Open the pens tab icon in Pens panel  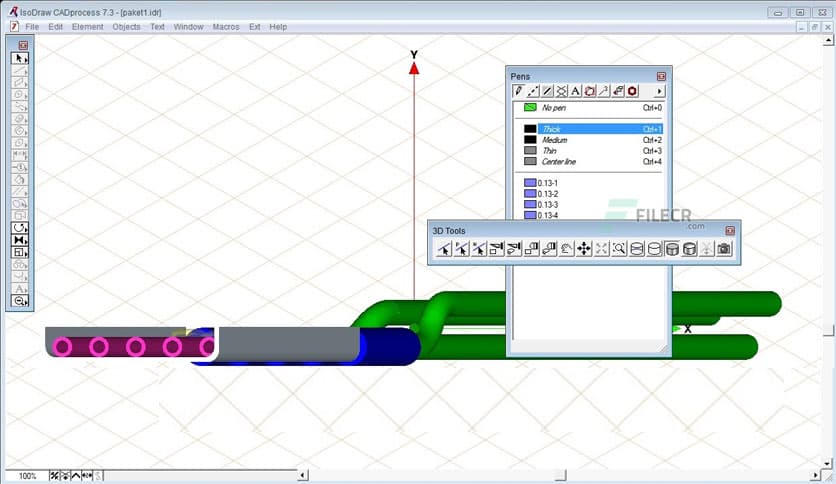tap(518, 91)
